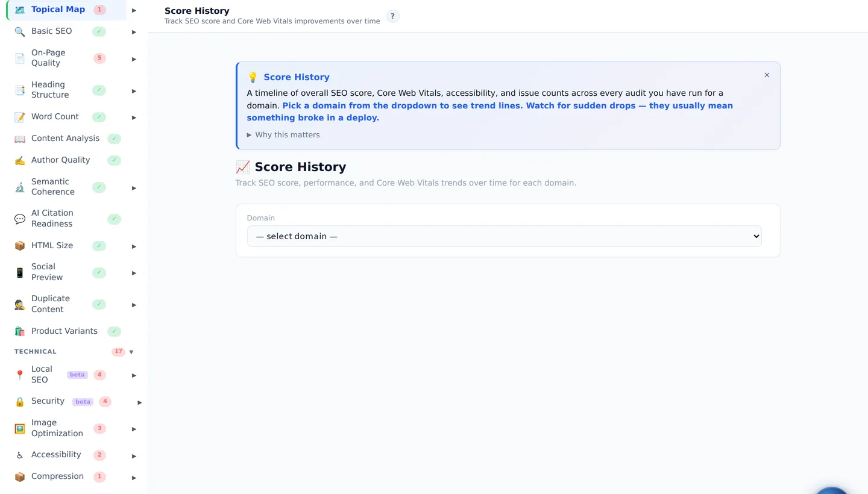Expand the Why this matters disclosure
The width and height of the screenshot is (868, 494).
(283, 135)
